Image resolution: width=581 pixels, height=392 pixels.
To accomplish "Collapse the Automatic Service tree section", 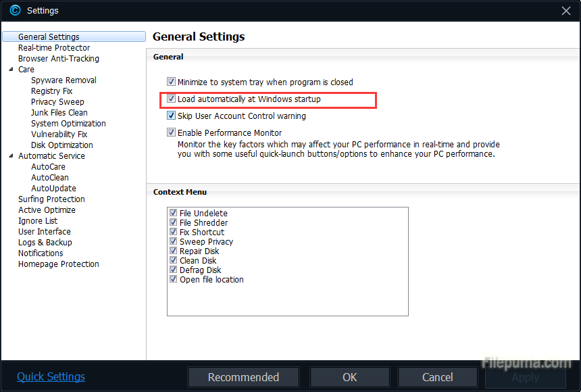I will [11, 156].
